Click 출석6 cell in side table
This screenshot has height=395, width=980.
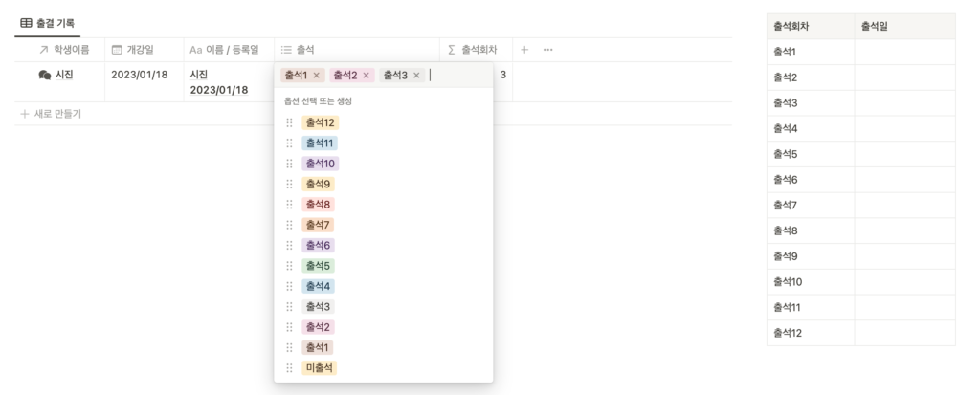point(811,180)
